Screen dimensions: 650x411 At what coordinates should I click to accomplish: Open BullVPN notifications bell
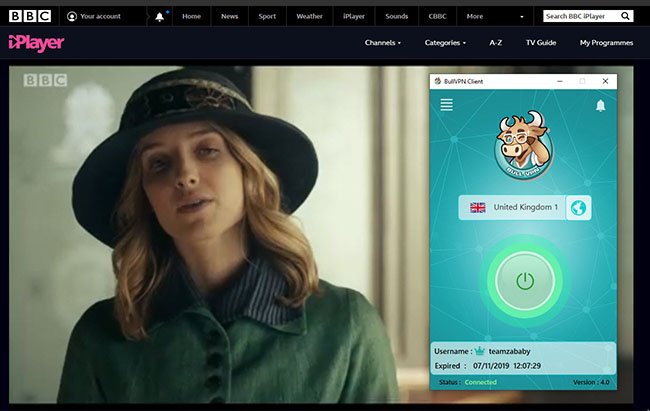pos(600,105)
